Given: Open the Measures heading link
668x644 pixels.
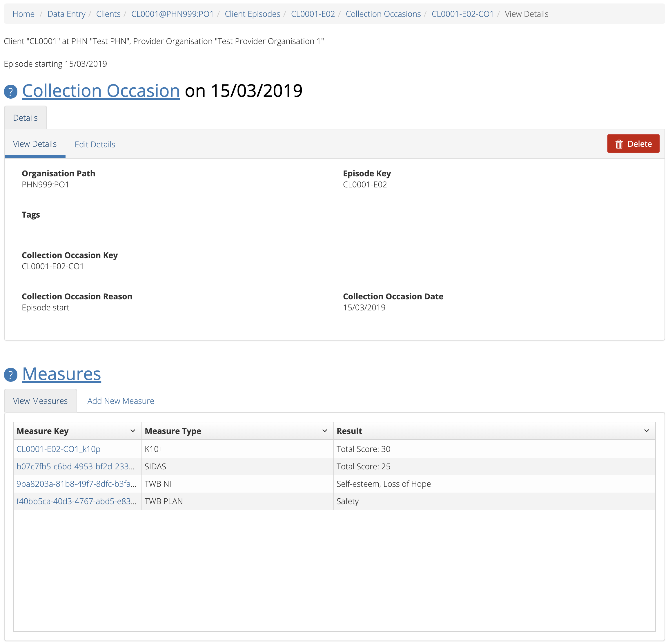Looking at the screenshot, I should pos(62,374).
